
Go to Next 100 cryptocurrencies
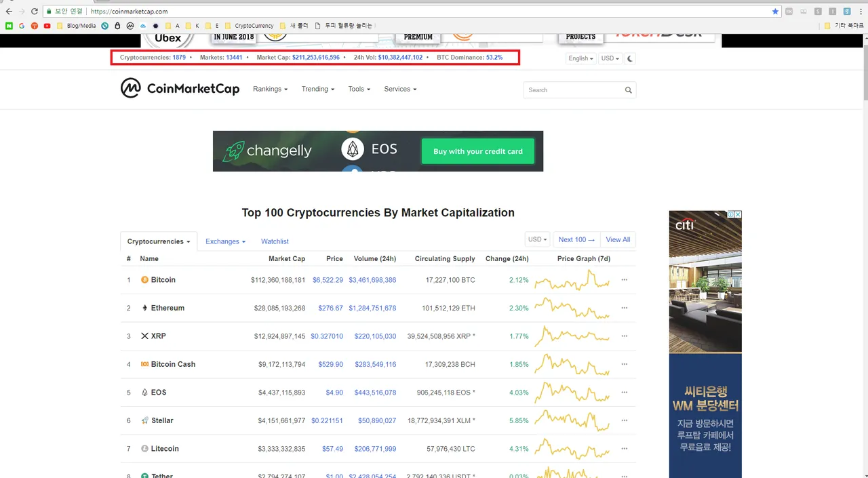point(576,239)
